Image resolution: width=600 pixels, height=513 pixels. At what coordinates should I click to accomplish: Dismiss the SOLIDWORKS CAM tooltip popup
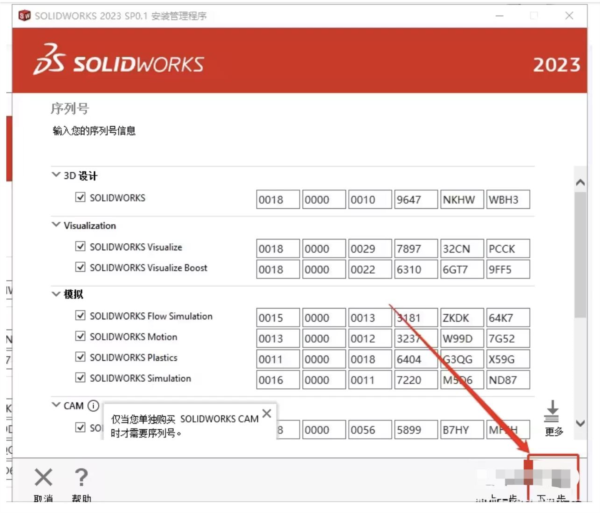(267, 413)
